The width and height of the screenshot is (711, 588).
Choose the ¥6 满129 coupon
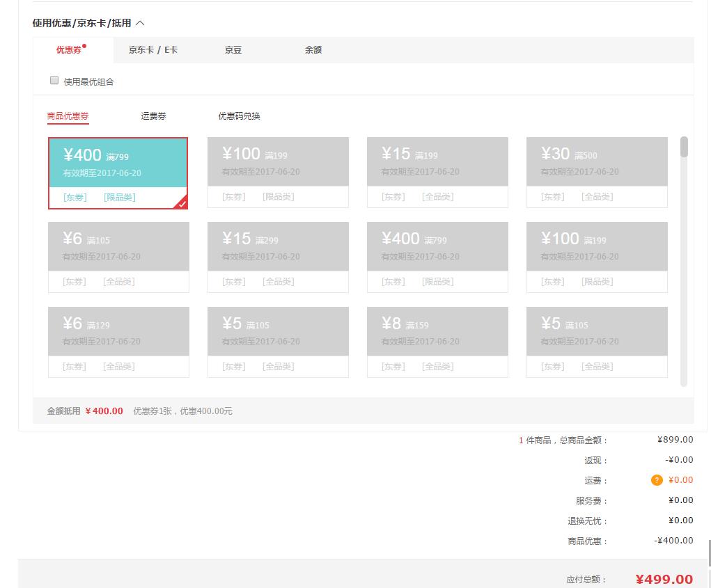[118, 342]
